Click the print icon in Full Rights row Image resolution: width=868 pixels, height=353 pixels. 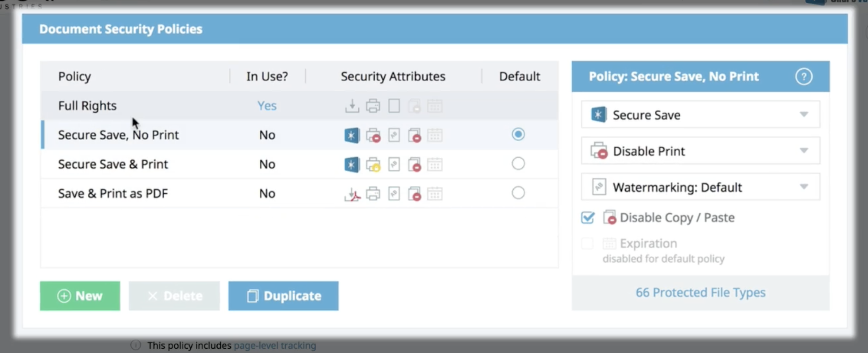tap(373, 106)
